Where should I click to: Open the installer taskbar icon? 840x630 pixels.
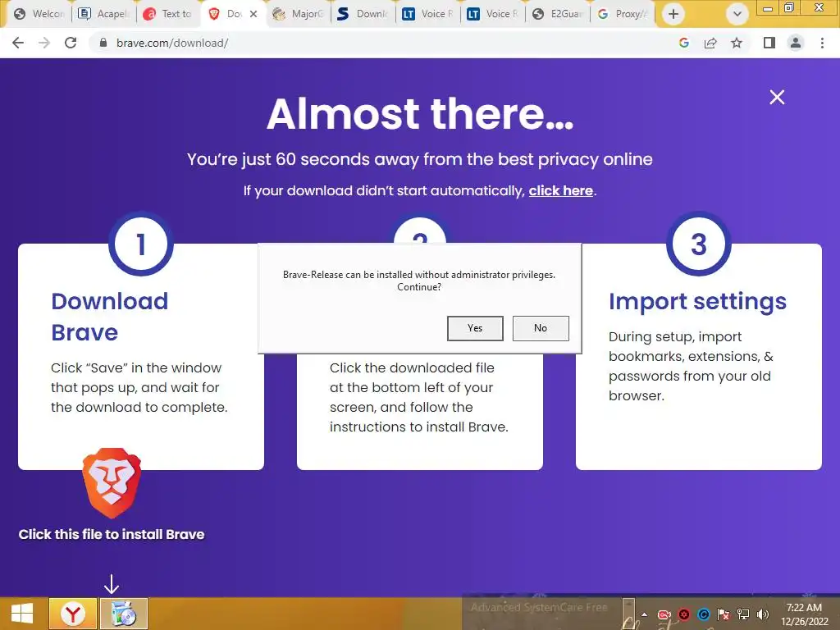click(124, 614)
